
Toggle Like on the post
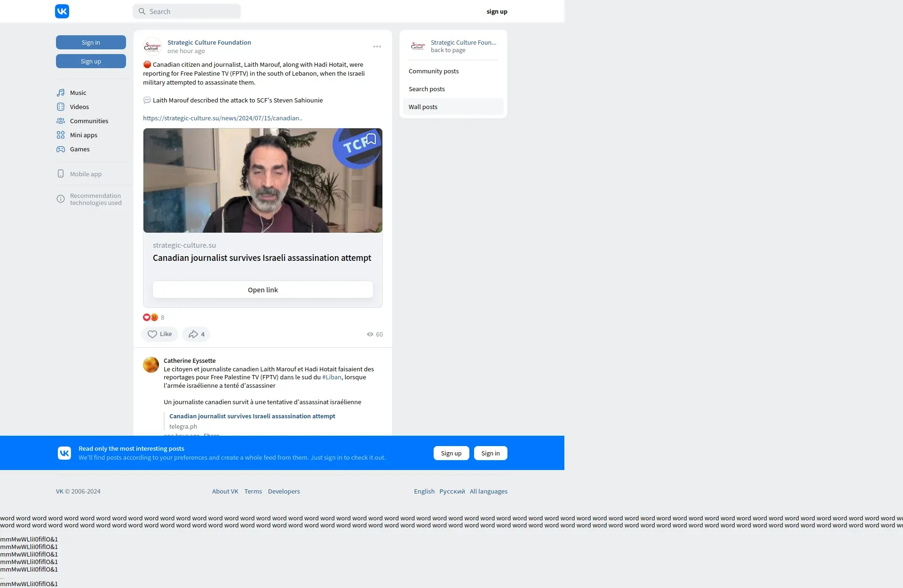click(x=159, y=334)
